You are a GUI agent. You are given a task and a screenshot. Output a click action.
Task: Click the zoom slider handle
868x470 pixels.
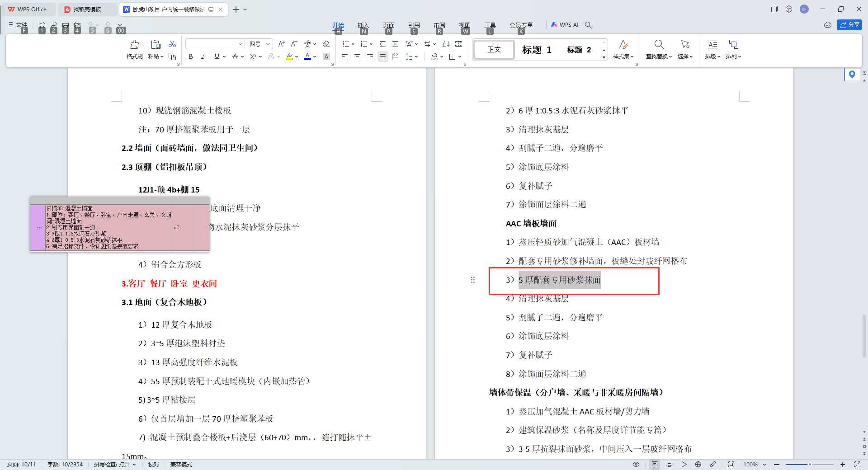point(810,465)
